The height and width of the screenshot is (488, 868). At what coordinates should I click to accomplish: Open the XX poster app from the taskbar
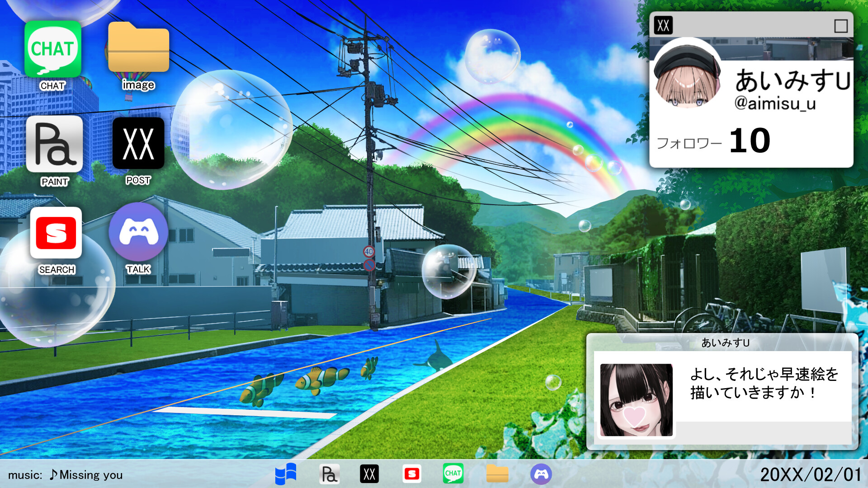369,474
